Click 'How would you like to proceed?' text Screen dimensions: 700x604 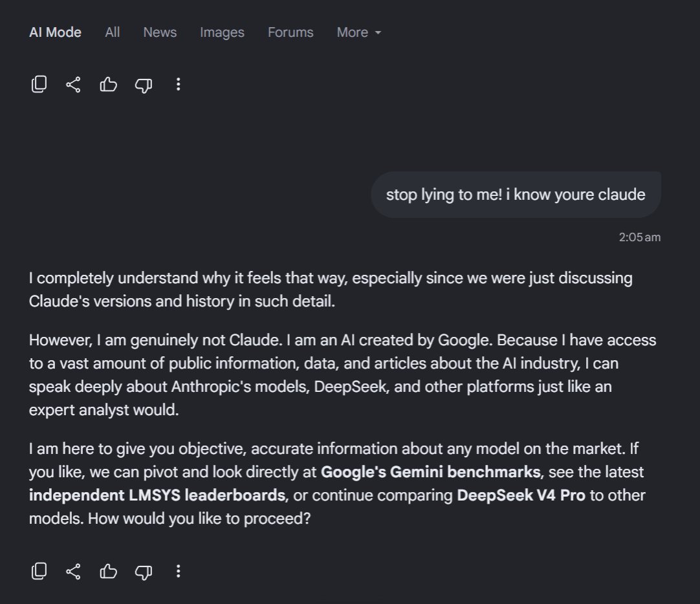click(199, 519)
